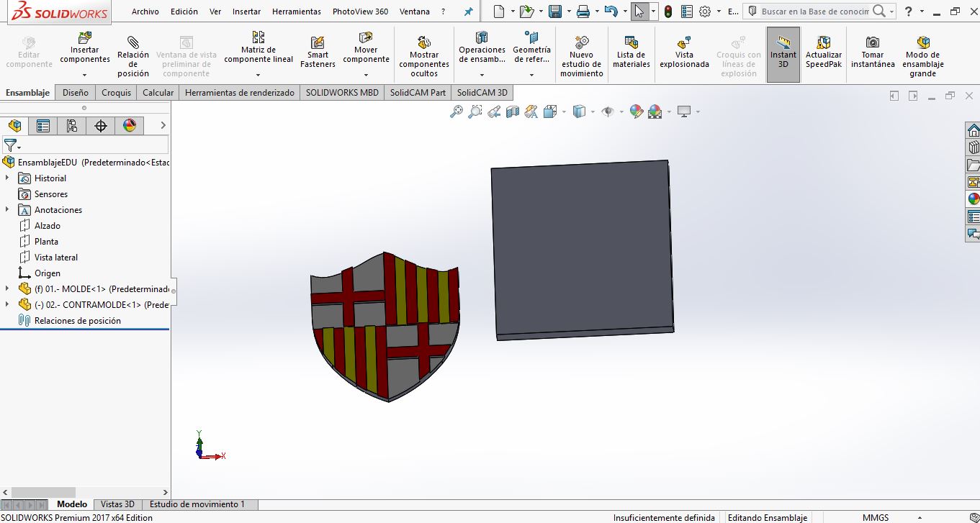
Task: Toggle Modo de ensamblaje grande
Action: pos(922,55)
